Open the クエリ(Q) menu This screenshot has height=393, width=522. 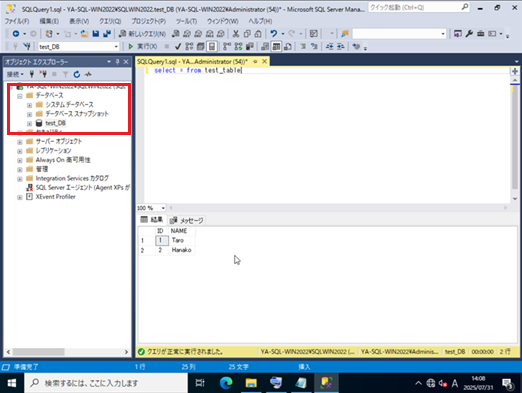[x=110, y=21]
